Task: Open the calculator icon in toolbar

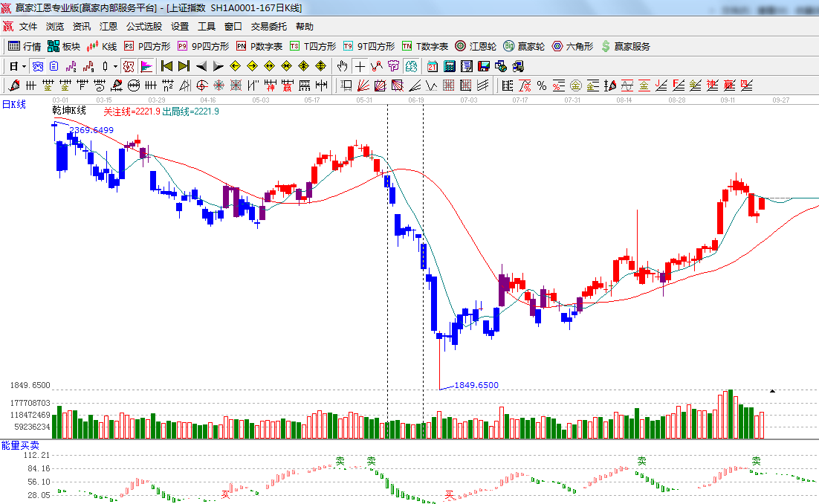Action: pos(449,66)
